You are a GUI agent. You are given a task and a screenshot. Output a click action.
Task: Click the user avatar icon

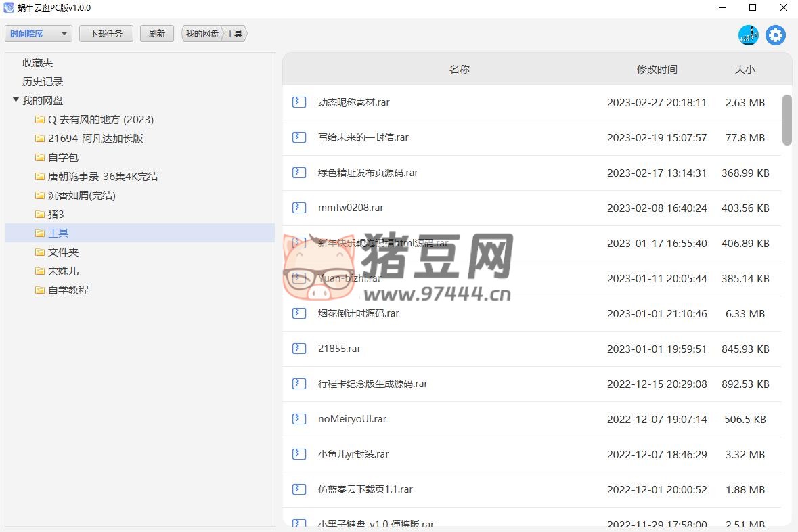(x=748, y=35)
